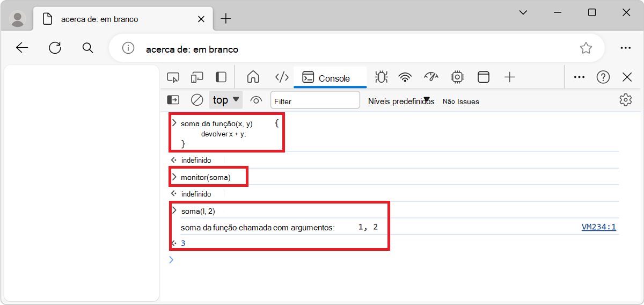Toggle the DevTools sidebar panel icon
This screenshot has height=305, width=644.
click(221, 77)
